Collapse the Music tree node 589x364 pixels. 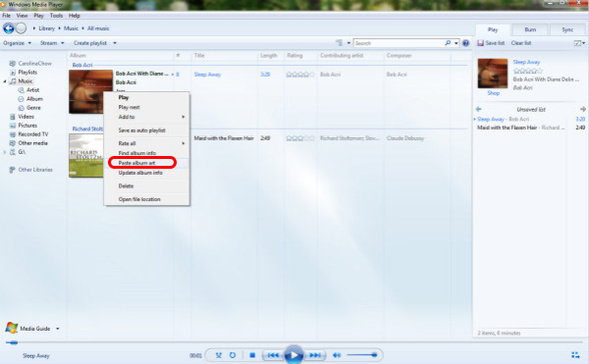(5, 81)
